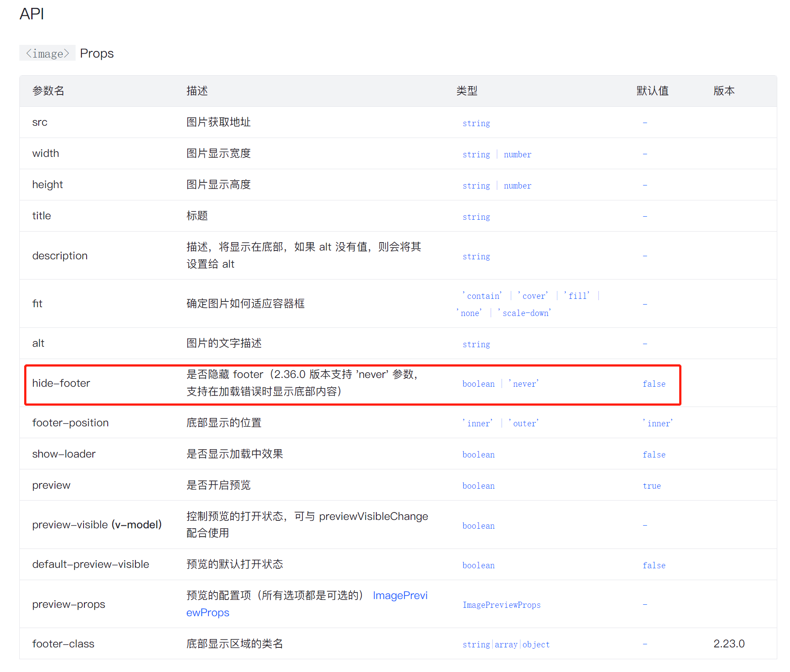The height and width of the screenshot is (672, 790).
Task: Select the hide-footer row highlighted in red
Action: pyautogui.click(x=352, y=384)
